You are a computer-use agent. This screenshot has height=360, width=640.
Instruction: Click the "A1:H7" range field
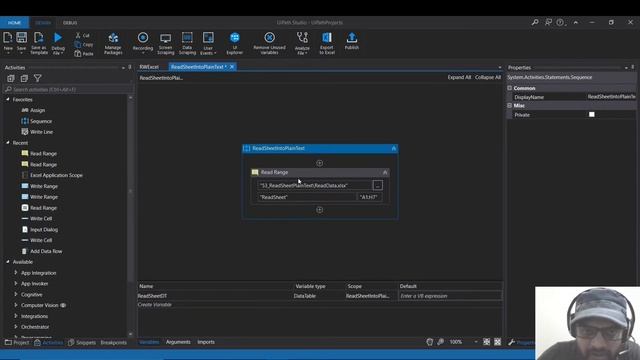pyautogui.click(x=369, y=197)
